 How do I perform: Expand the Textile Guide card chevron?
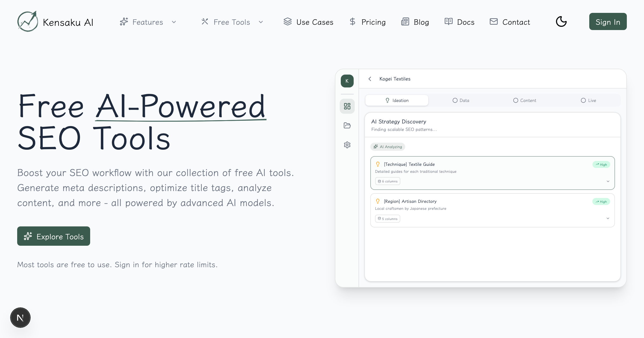pyautogui.click(x=608, y=181)
